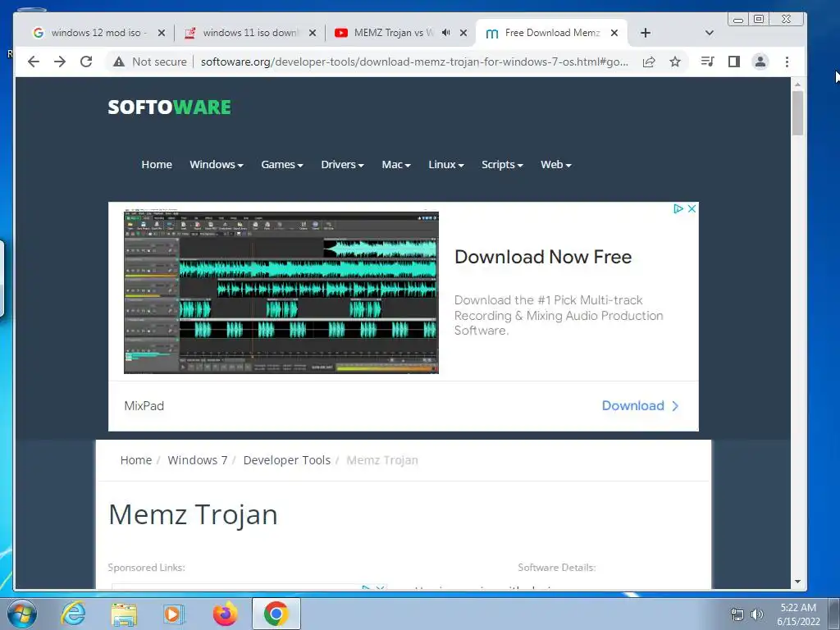Click the Show desktop button
The height and width of the screenshot is (630, 840).
(834, 614)
